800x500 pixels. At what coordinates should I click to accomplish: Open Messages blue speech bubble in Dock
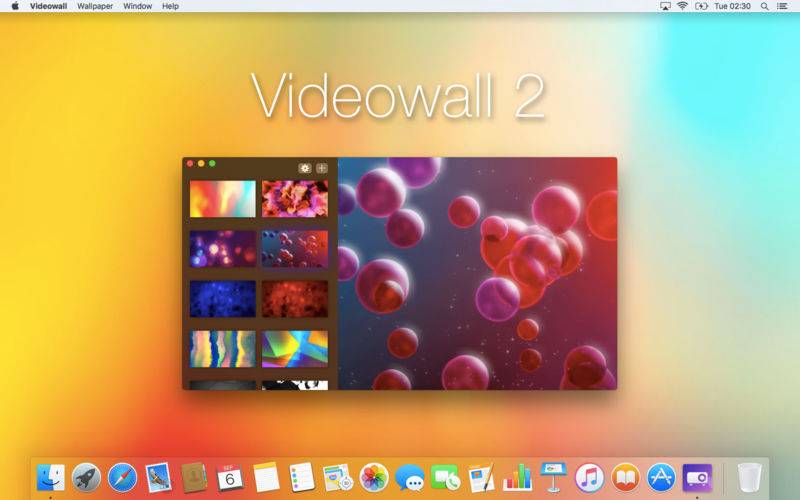(410, 478)
